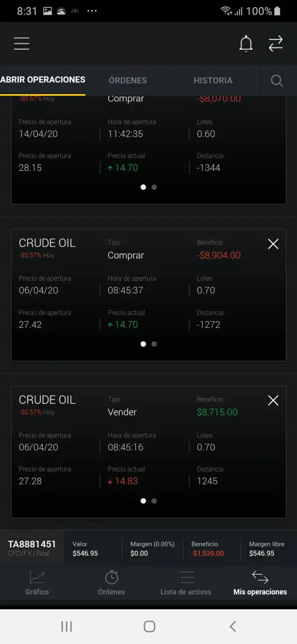Screen dimensions: 297x644
Task: Go to Mis operaciones
Action: pyautogui.click(x=260, y=583)
